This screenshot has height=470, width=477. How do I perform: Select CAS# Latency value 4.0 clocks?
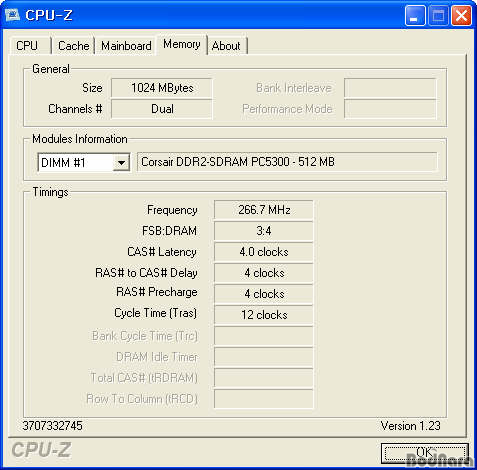264,252
